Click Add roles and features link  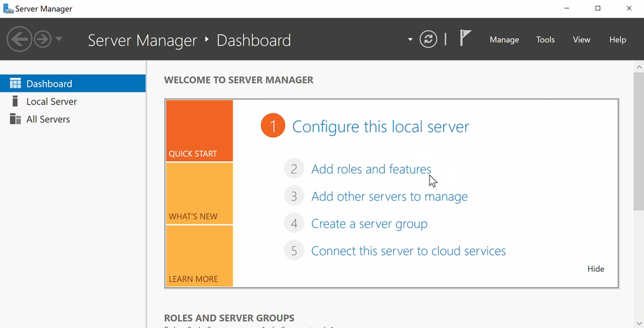371,169
